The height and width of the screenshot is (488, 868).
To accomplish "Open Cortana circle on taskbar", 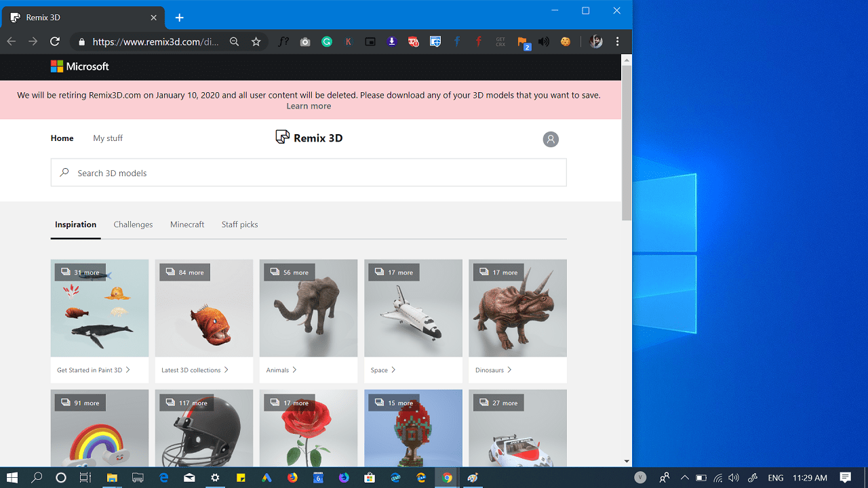I will (61, 478).
